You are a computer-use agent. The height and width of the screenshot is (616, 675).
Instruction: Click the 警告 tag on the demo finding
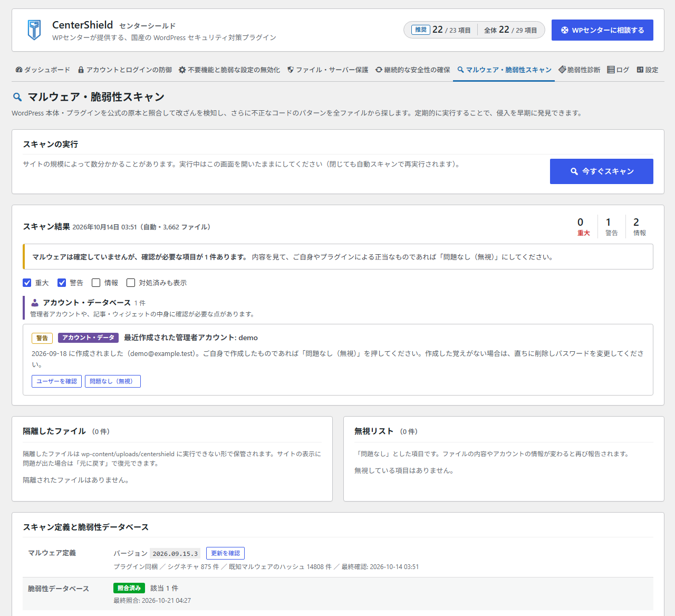(42, 338)
